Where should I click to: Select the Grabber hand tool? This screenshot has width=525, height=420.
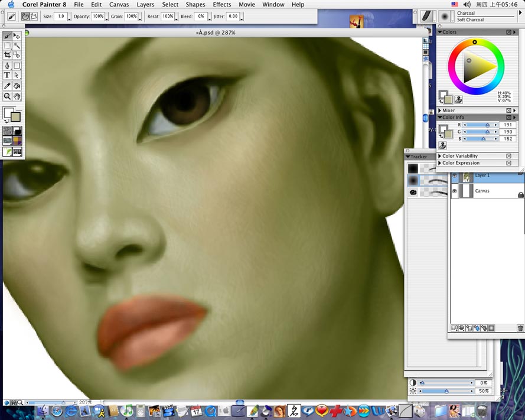click(17, 96)
